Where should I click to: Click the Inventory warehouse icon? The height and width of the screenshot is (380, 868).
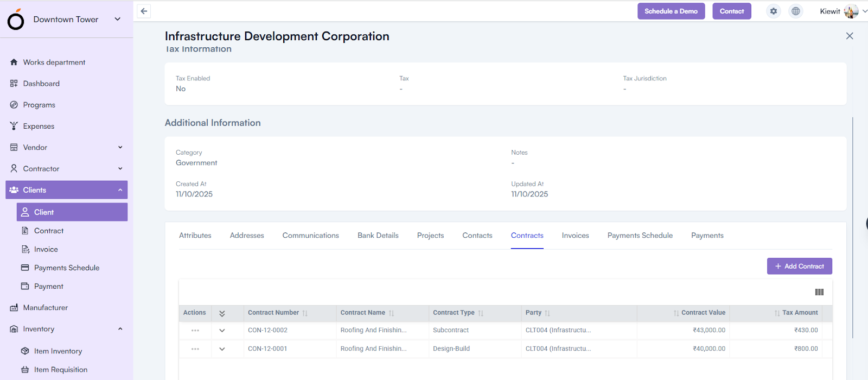pos(14,329)
